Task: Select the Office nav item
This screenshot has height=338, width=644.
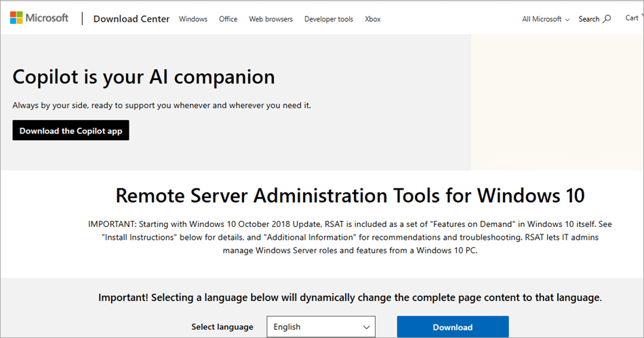Action: [228, 19]
